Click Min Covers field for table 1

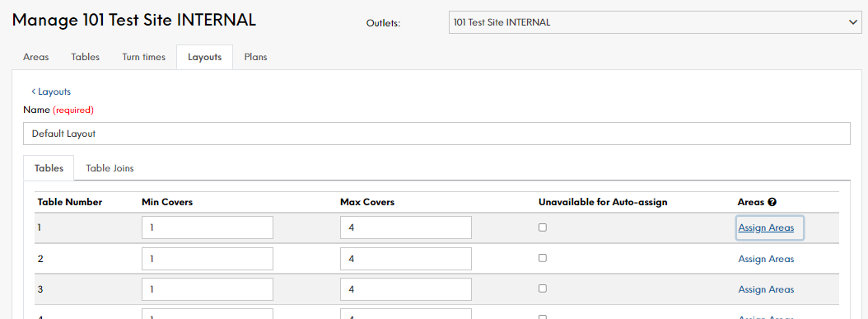pyautogui.click(x=207, y=228)
